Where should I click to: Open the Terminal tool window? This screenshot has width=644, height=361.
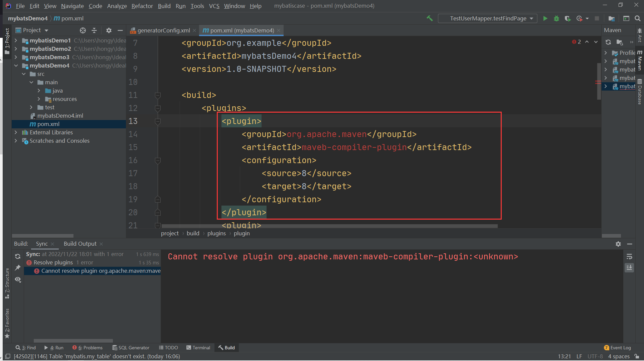(x=198, y=348)
